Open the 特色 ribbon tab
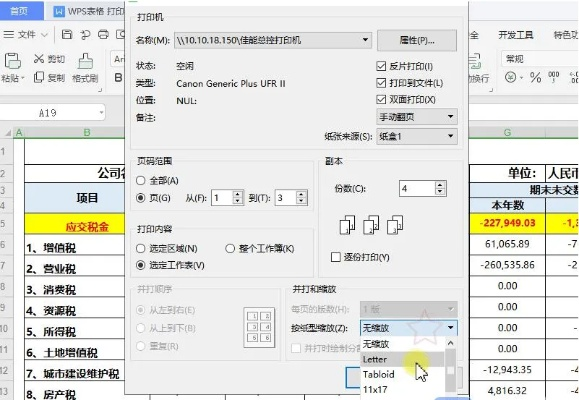Screen dimensions: 579x400 click(566, 35)
